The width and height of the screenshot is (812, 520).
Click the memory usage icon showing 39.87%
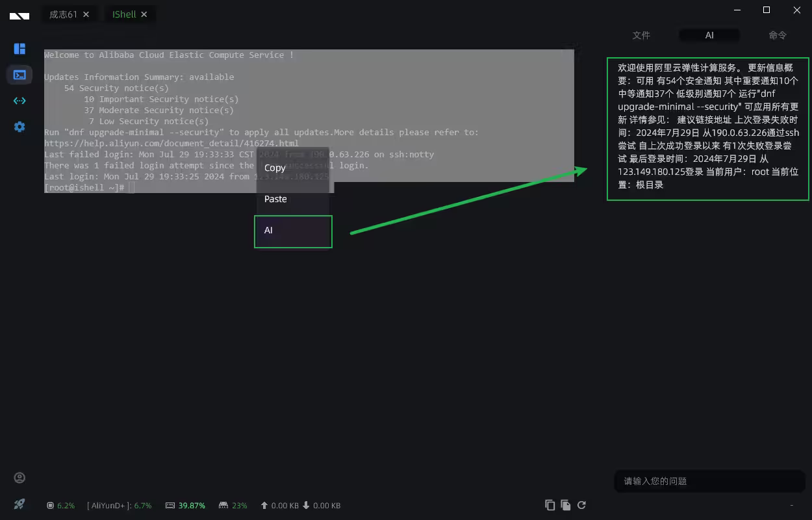coord(170,505)
